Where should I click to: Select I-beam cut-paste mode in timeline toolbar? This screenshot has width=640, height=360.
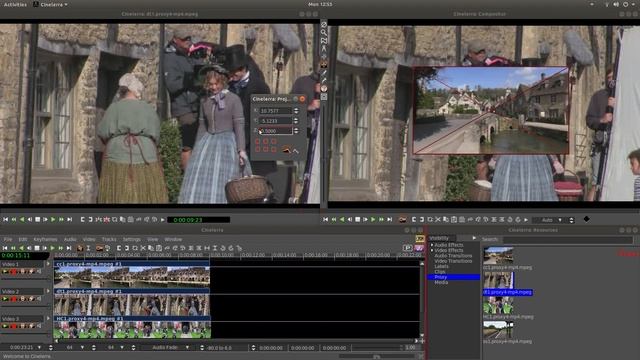88,248
